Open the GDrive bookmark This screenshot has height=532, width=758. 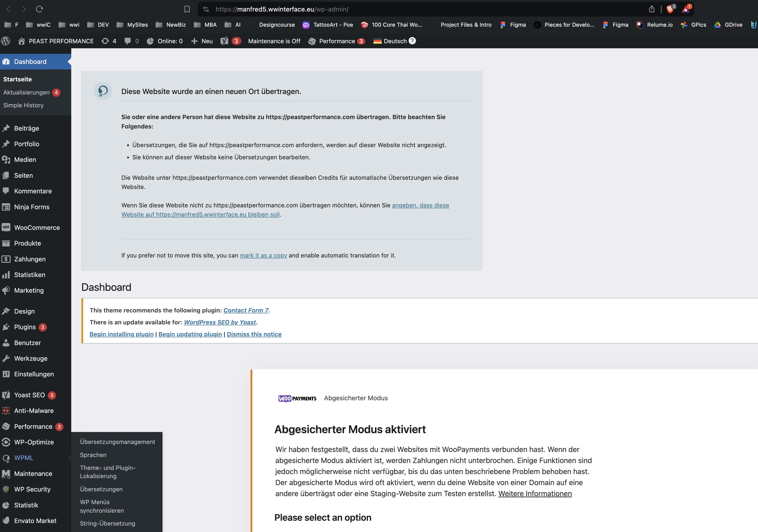pyautogui.click(x=728, y=25)
